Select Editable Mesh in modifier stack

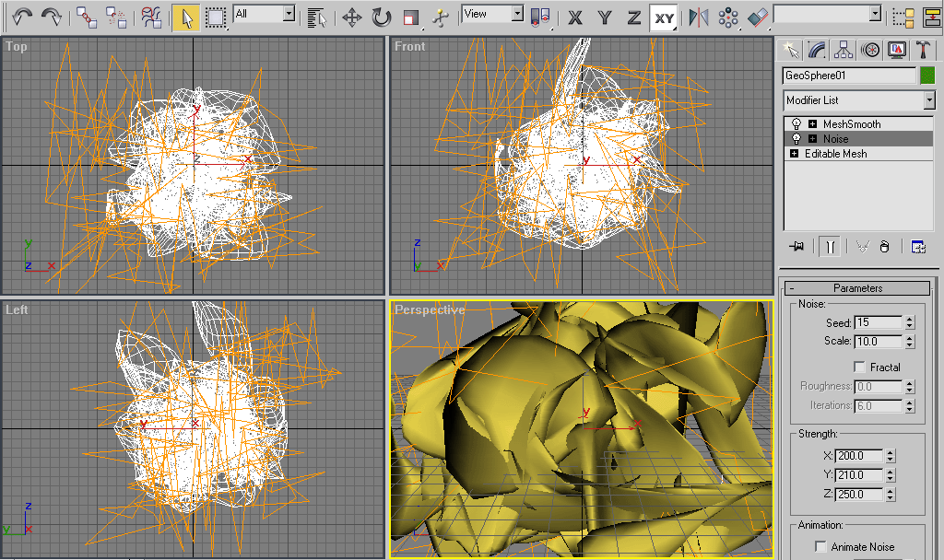pyautogui.click(x=835, y=154)
